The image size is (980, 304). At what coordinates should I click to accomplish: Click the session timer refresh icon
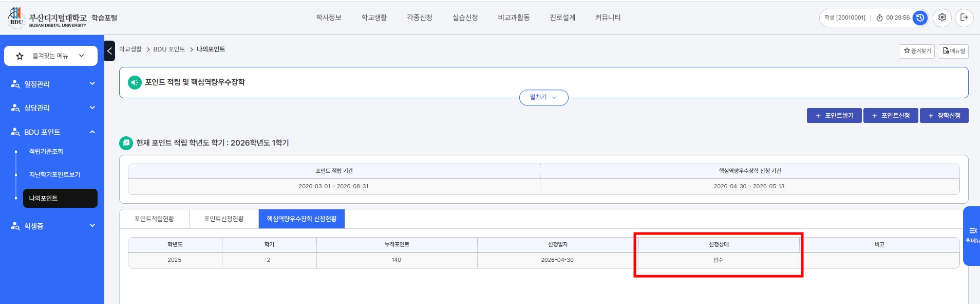920,17
